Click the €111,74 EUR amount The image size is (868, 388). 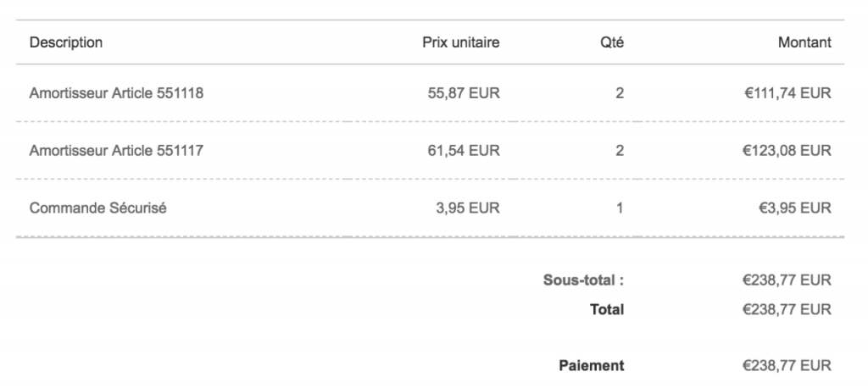[x=787, y=93]
